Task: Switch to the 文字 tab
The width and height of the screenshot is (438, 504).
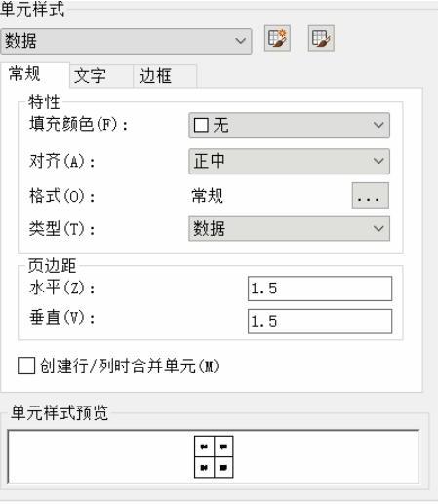Action: coord(90,76)
